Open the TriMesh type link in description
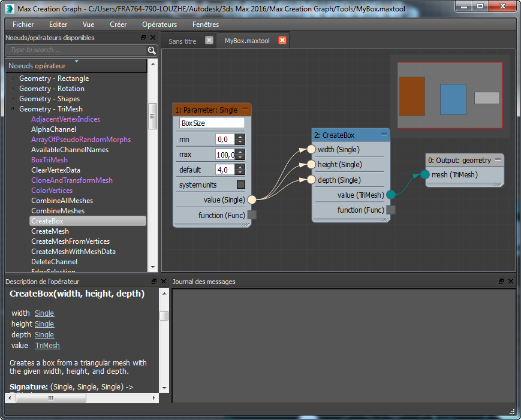Image resolution: width=521 pixels, height=420 pixels. [x=47, y=346]
